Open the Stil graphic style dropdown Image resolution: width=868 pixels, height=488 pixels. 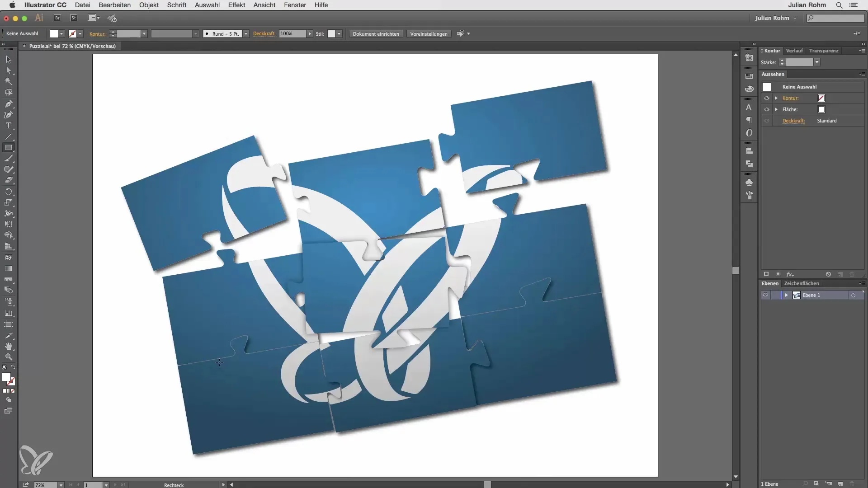click(x=339, y=34)
